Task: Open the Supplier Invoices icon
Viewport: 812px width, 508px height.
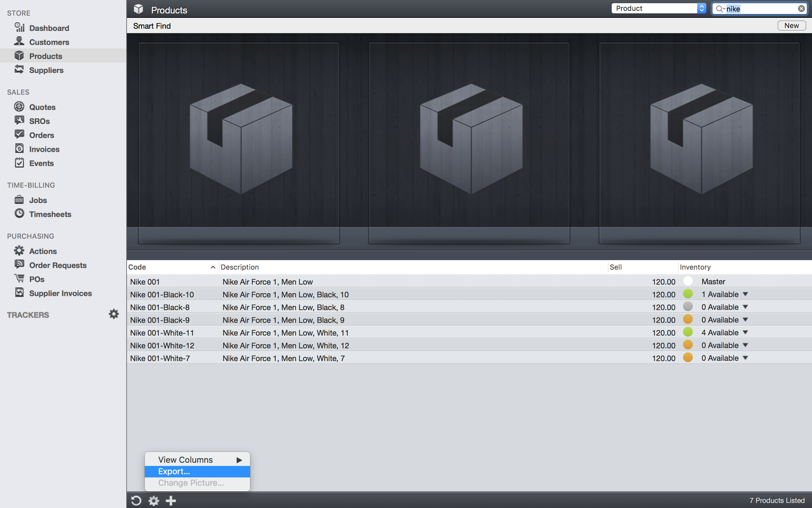Action: coord(19,293)
